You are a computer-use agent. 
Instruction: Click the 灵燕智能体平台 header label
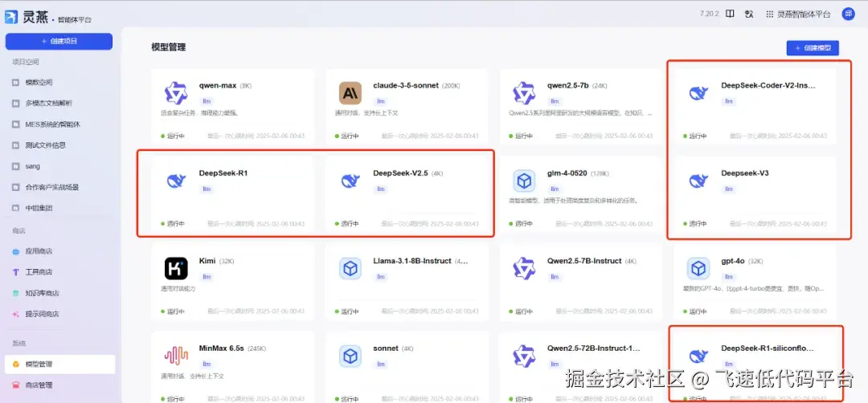click(x=804, y=14)
